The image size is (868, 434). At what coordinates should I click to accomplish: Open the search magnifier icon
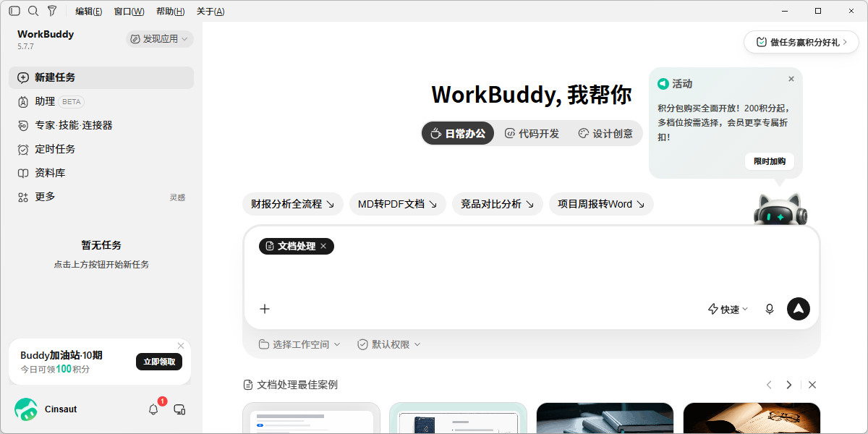click(33, 11)
